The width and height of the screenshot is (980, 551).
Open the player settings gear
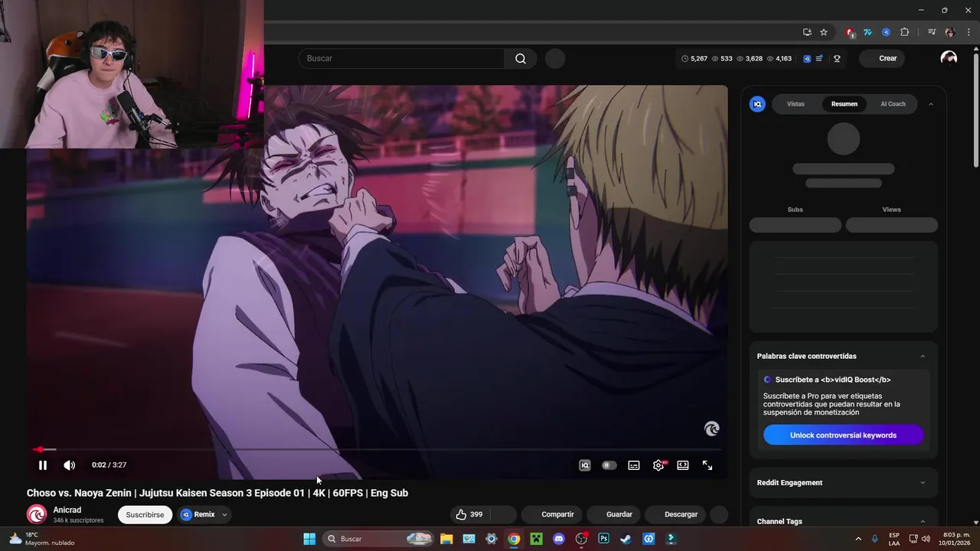(x=658, y=465)
